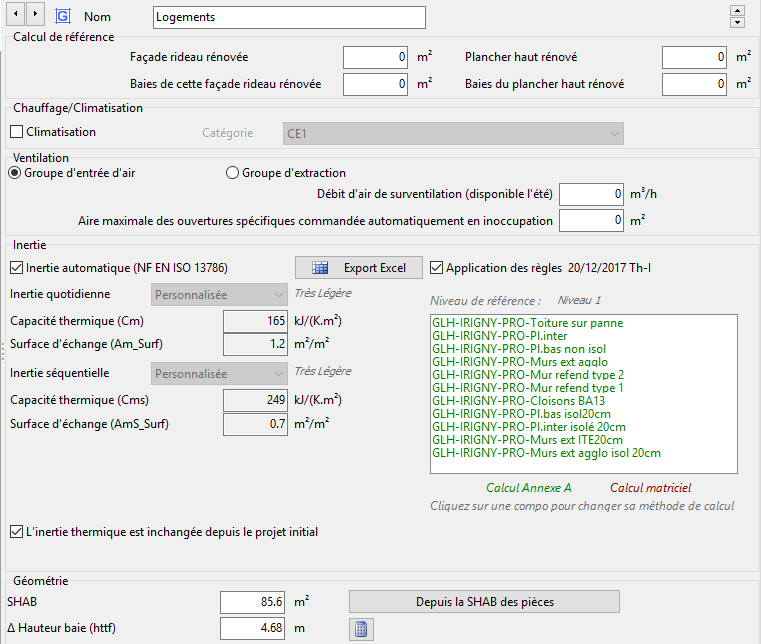
Task: Click Baies du plancher haut rénové field
Action: (x=694, y=84)
